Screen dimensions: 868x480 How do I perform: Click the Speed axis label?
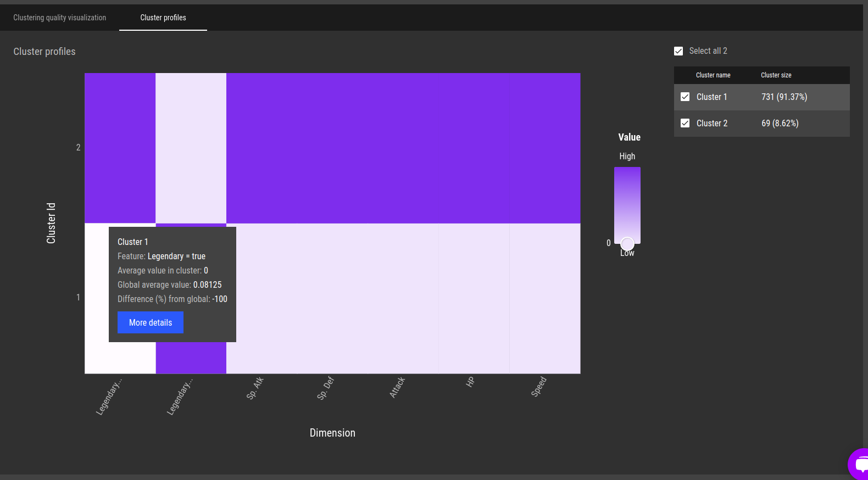point(539,387)
